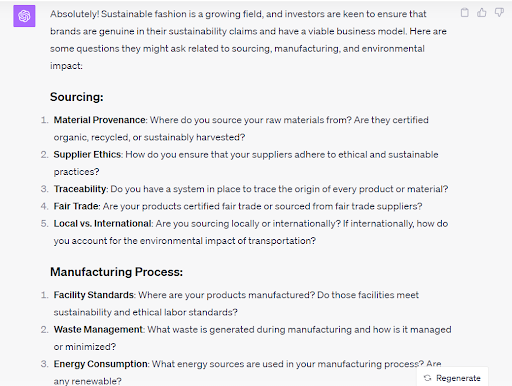Click the 'Manufacturing Process:' heading
512x386 pixels.
[x=116, y=272]
